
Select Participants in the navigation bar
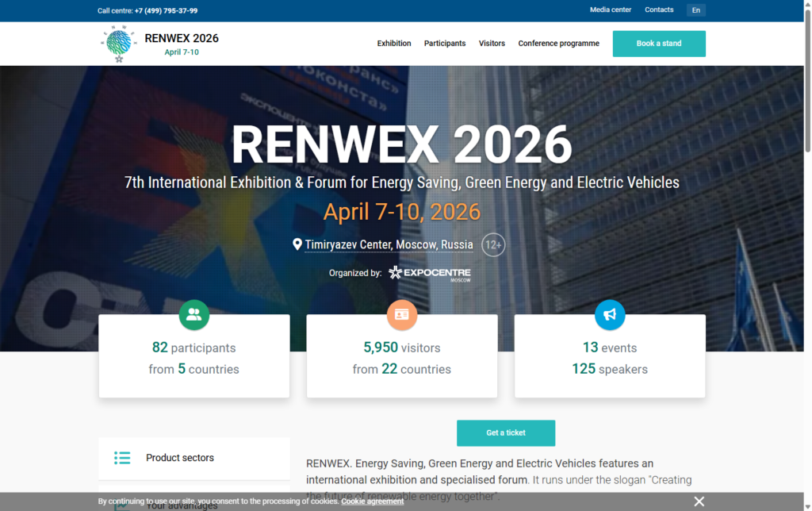pyautogui.click(x=445, y=44)
